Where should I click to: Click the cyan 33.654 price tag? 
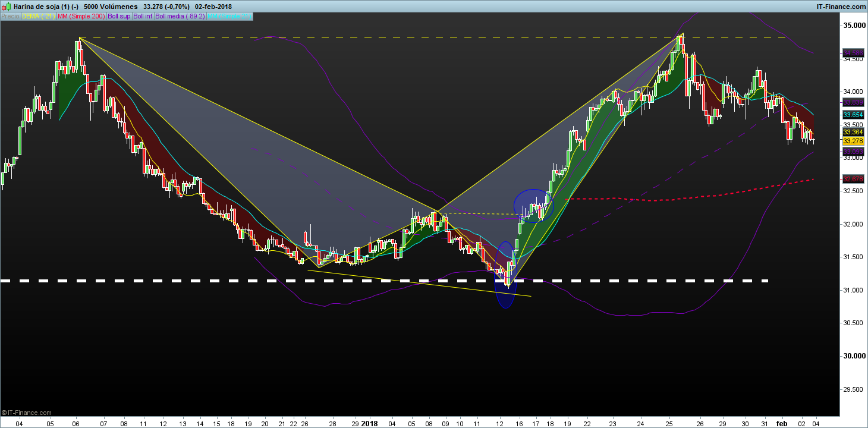[x=853, y=115]
